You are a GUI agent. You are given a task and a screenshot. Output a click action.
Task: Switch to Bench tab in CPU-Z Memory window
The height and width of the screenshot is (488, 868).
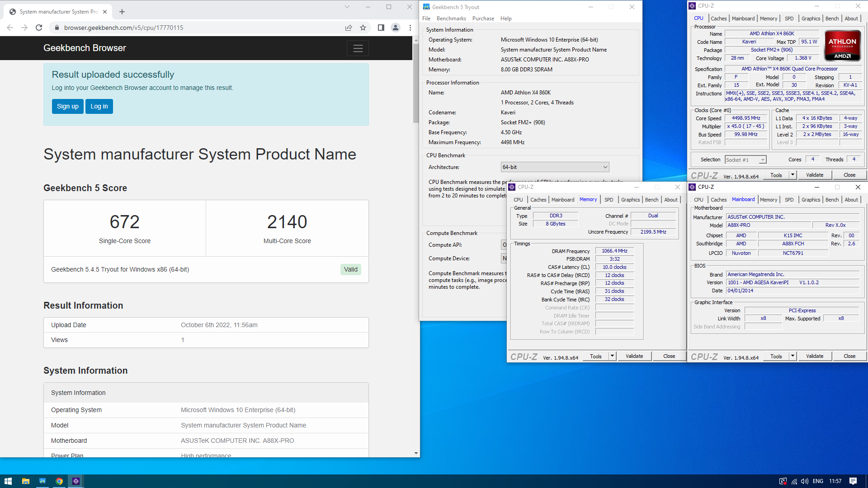pyautogui.click(x=651, y=200)
